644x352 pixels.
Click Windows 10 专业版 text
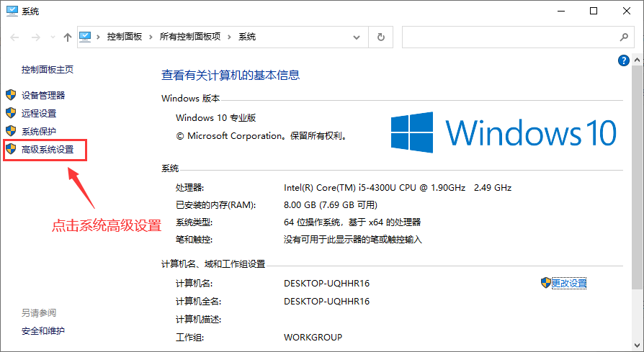pyautogui.click(x=215, y=118)
